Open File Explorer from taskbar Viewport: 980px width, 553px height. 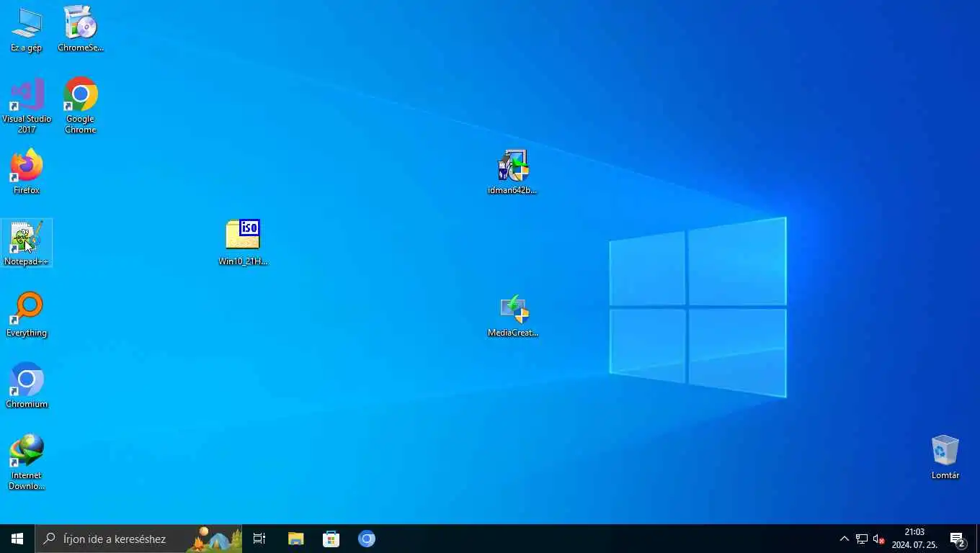tap(295, 539)
